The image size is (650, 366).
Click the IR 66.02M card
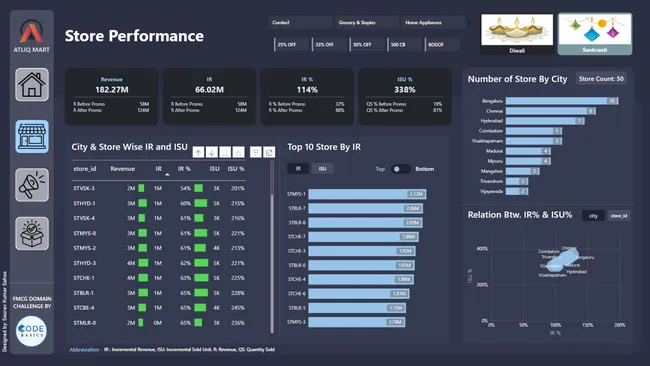[x=209, y=96]
